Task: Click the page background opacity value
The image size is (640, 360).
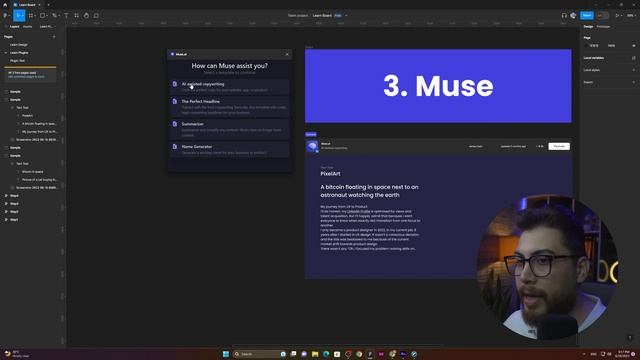Action: coord(611,46)
